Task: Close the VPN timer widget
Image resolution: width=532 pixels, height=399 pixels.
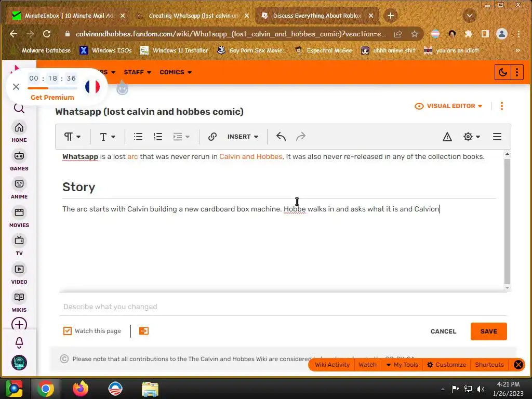Action: point(16,87)
